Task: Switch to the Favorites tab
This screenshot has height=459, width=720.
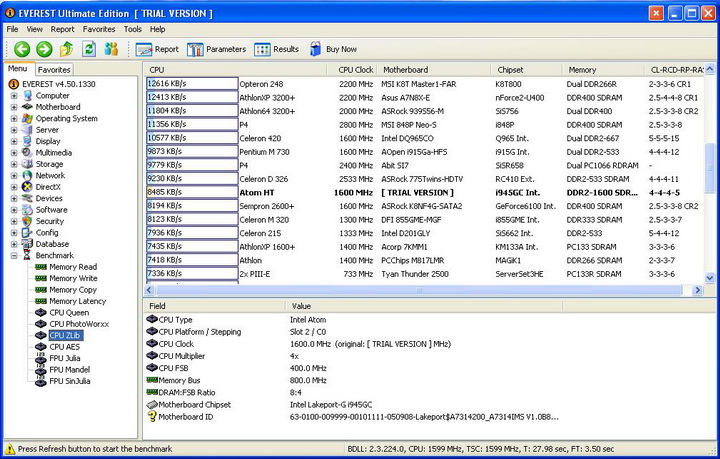Action: (x=54, y=70)
